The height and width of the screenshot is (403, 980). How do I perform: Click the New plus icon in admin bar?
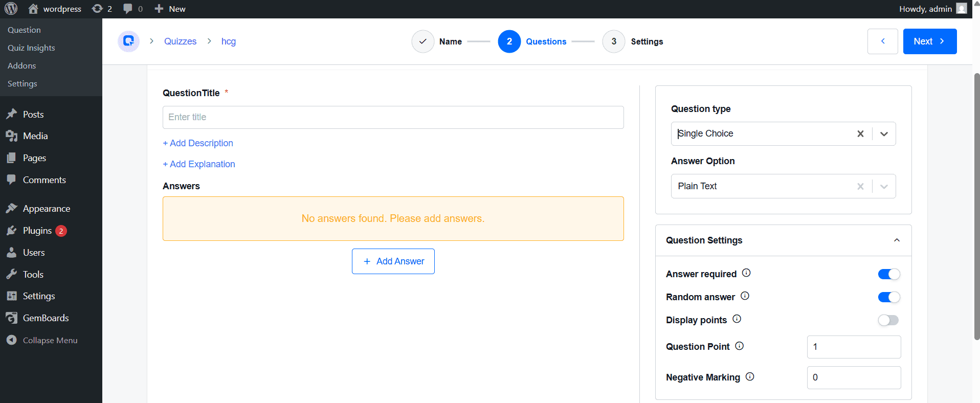[159, 9]
